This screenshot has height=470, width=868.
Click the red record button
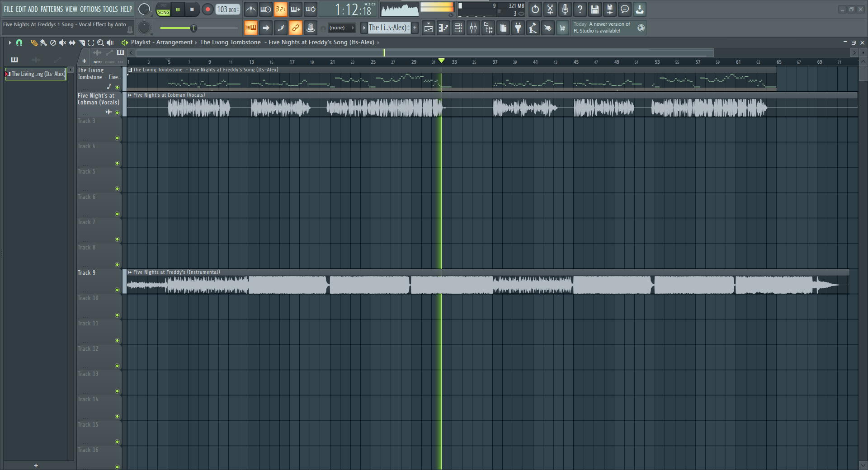click(208, 9)
